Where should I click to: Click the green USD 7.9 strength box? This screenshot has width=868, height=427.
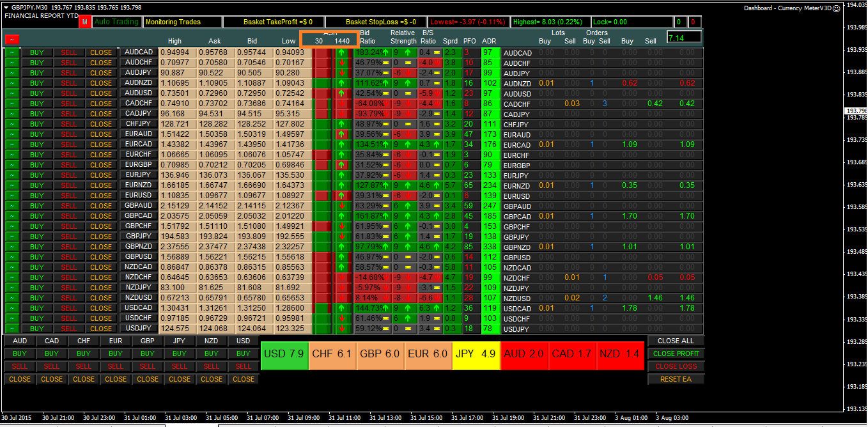pos(284,355)
